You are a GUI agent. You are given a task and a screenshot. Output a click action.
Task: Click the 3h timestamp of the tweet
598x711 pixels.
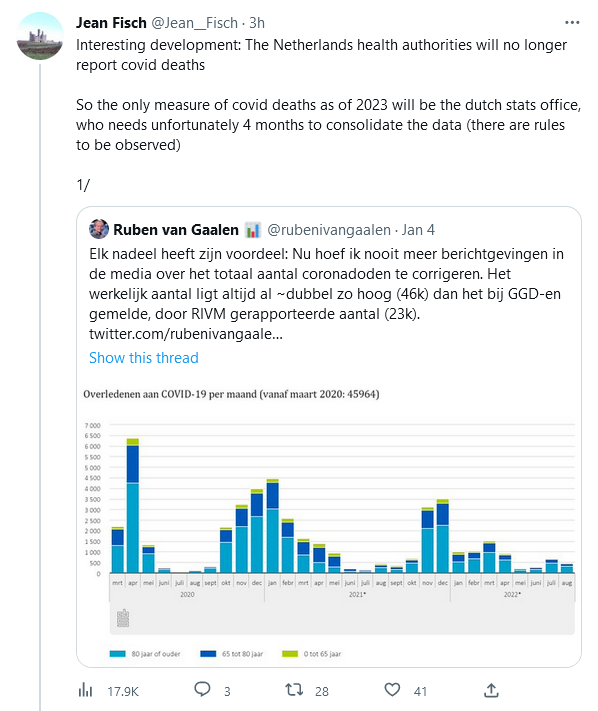[x=257, y=23]
